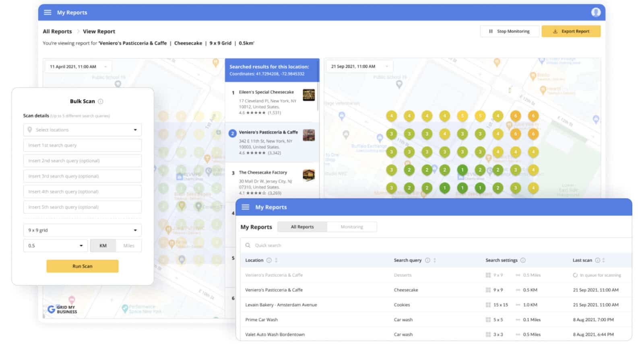Switch to the Monitoring tab
Screen dimensions: 644x350
352,227
